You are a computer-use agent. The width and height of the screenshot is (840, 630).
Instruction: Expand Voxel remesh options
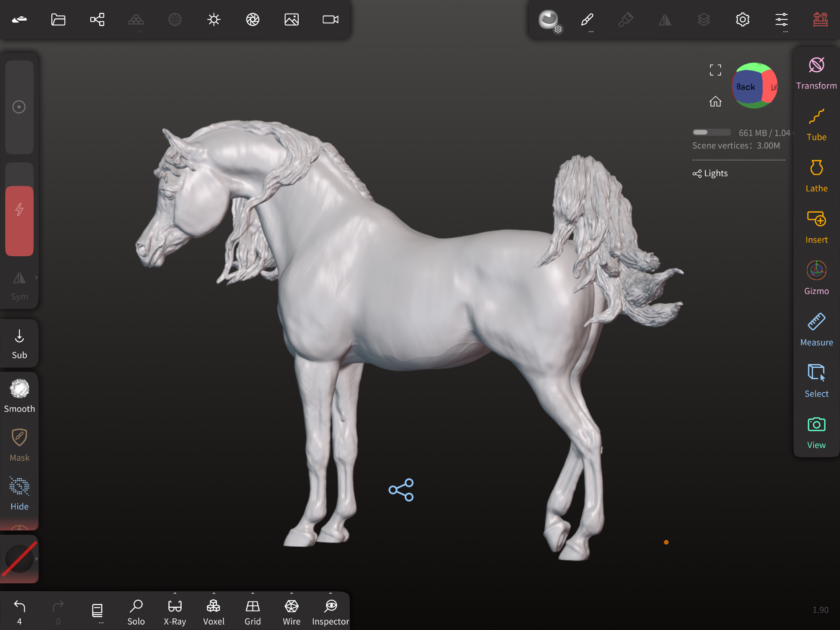pyautogui.click(x=214, y=594)
